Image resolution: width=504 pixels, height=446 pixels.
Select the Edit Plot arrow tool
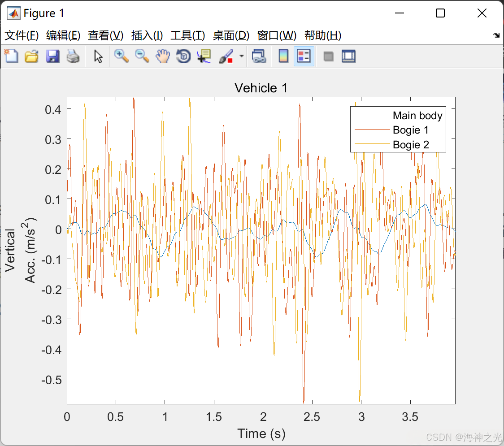[98, 56]
